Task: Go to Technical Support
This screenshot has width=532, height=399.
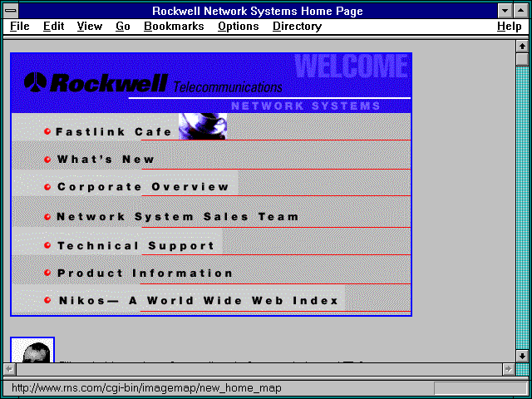Action: [135, 246]
